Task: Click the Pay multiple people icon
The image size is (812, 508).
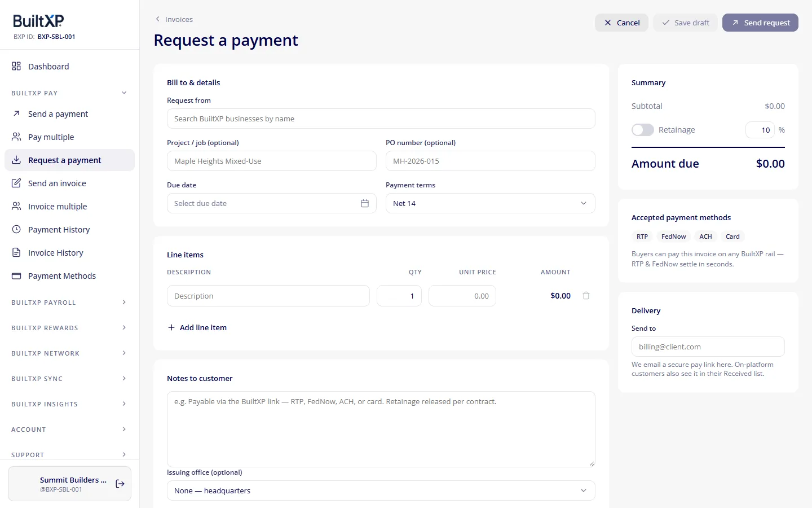Action: (x=16, y=137)
